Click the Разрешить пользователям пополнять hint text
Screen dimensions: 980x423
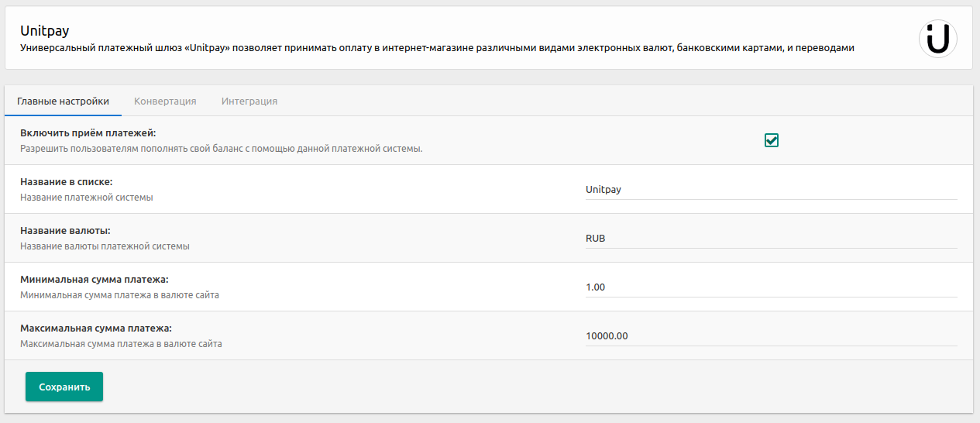point(221,149)
